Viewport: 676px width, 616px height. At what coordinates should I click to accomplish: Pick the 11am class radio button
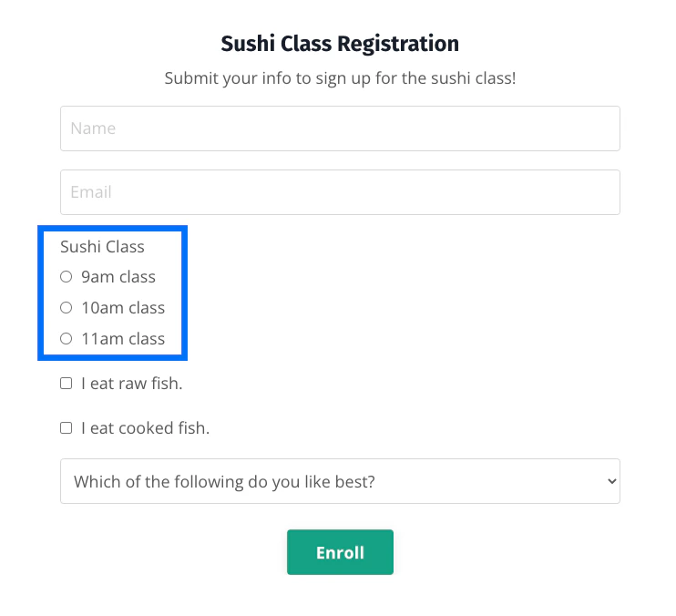66,339
